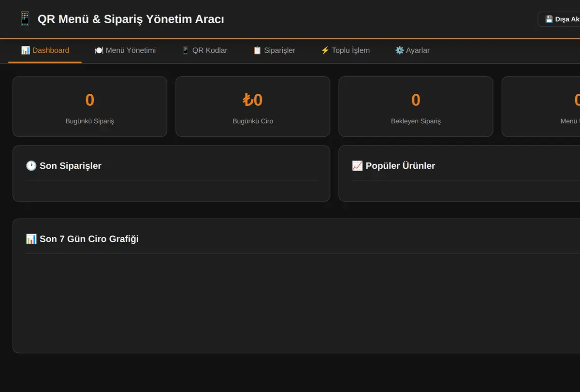Click the QR Menü & Sipariş Yönetim Aracı title
The height and width of the screenshot is (392, 580).
point(130,19)
